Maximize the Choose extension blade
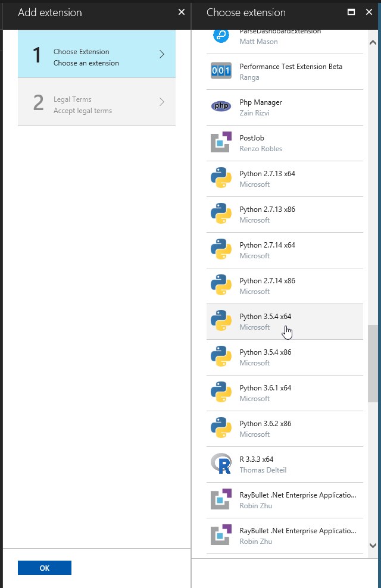The height and width of the screenshot is (588, 381). pyautogui.click(x=351, y=12)
